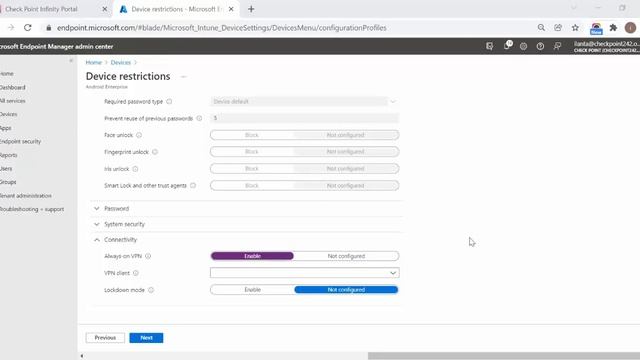The width and height of the screenshot is (640, 360).
Task: Set Face unlock to Not configured
Action: click(346, 135)
